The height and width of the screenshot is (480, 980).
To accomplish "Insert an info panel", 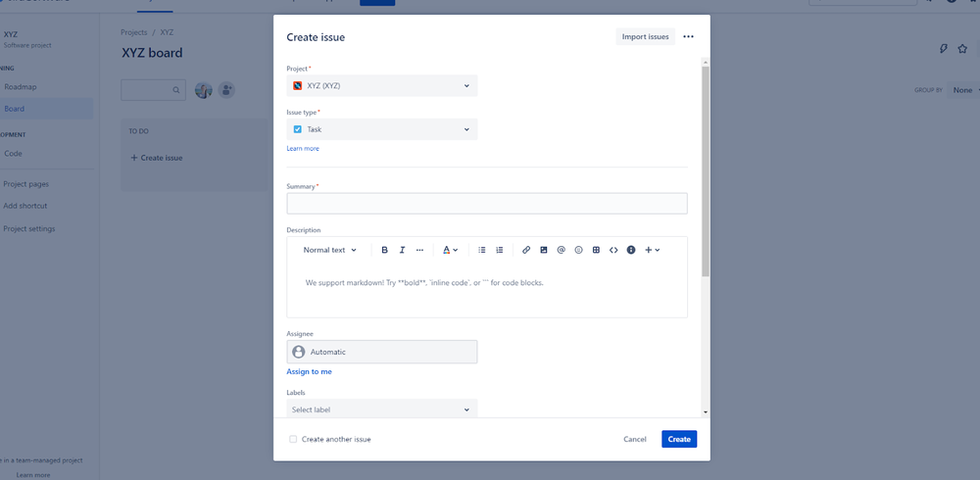I will [631, 250].
